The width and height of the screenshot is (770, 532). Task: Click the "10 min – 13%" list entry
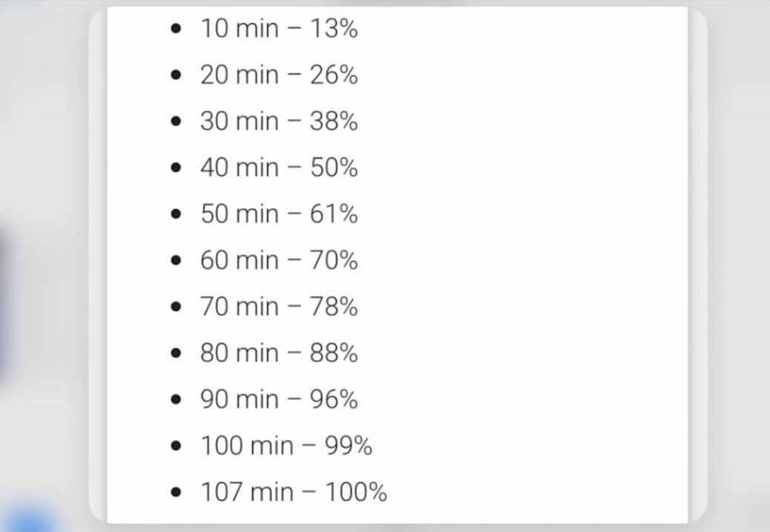coord(279,30)
